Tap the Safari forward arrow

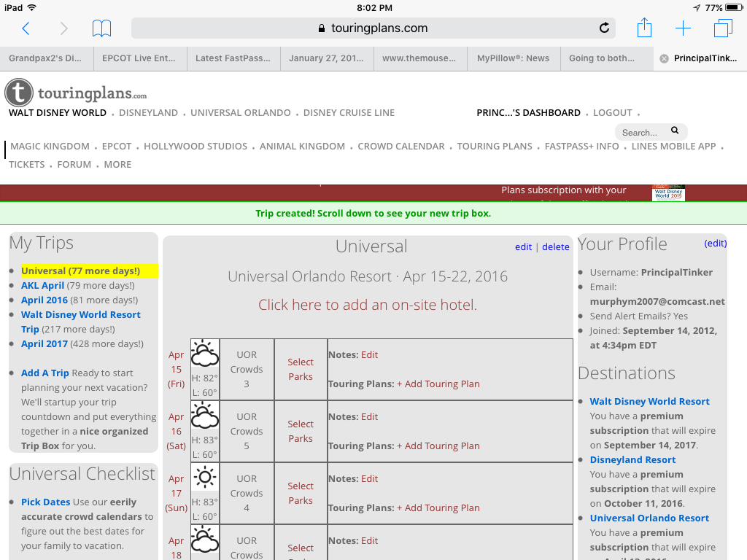point(63,28)
